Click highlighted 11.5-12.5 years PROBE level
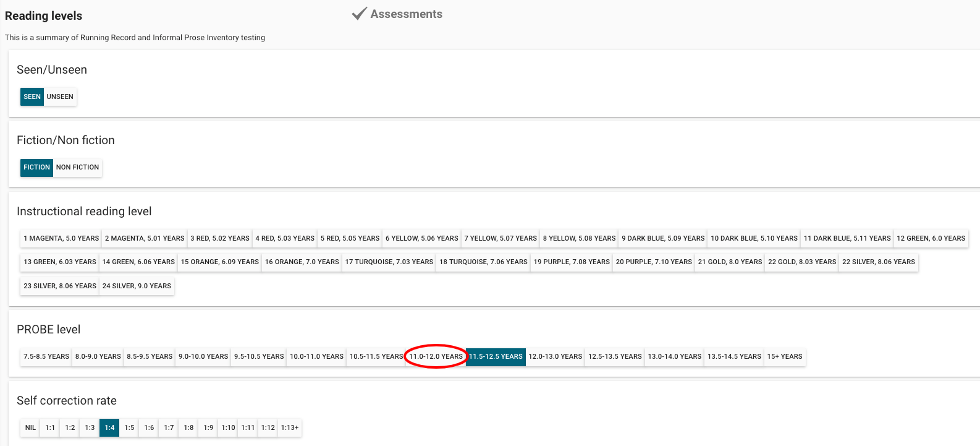The width and height of the screenshot is (980, 446). (496, 356)
